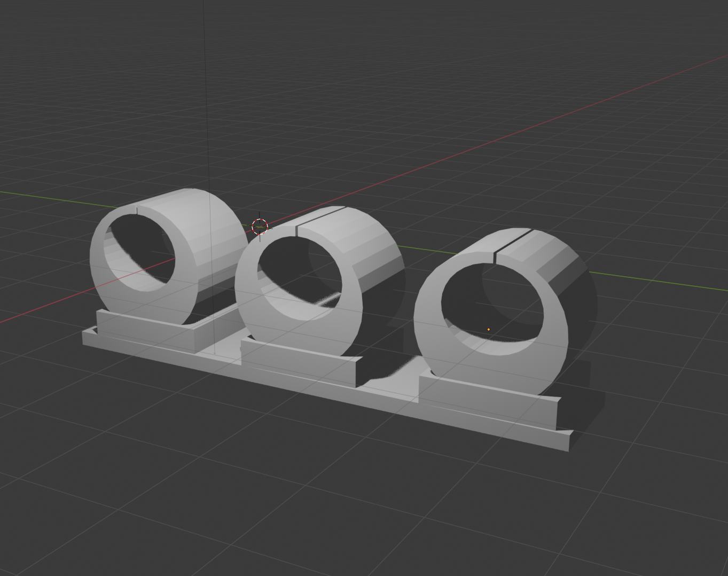Click the small notch atop the left ring
The height and width of the screenshot is (576, 728).
137,210
